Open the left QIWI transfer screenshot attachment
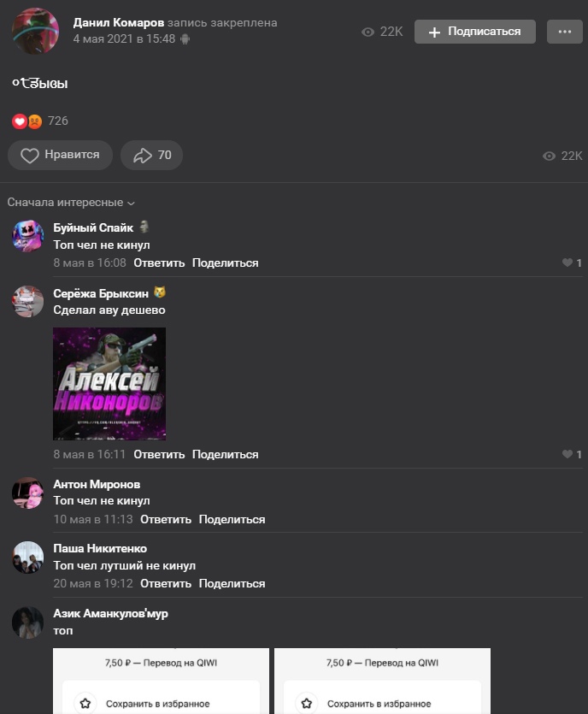588x714 pixels. click(162, 681)
